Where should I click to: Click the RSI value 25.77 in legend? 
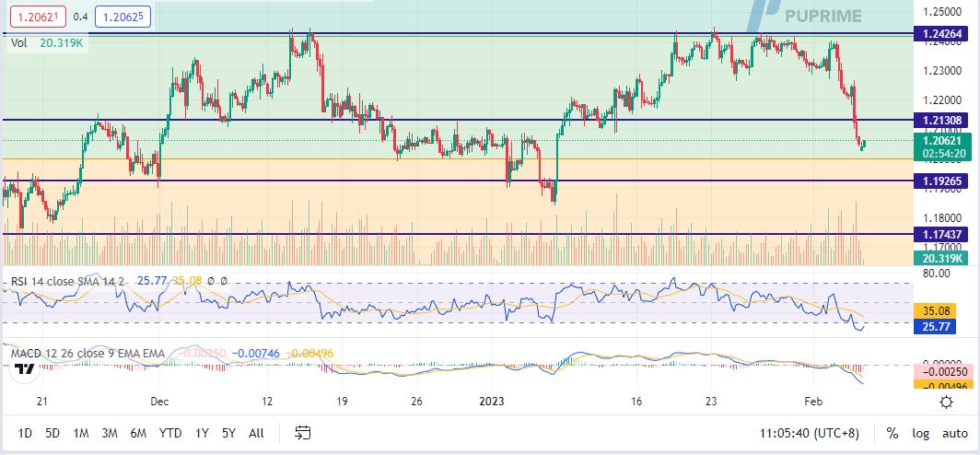152,281
